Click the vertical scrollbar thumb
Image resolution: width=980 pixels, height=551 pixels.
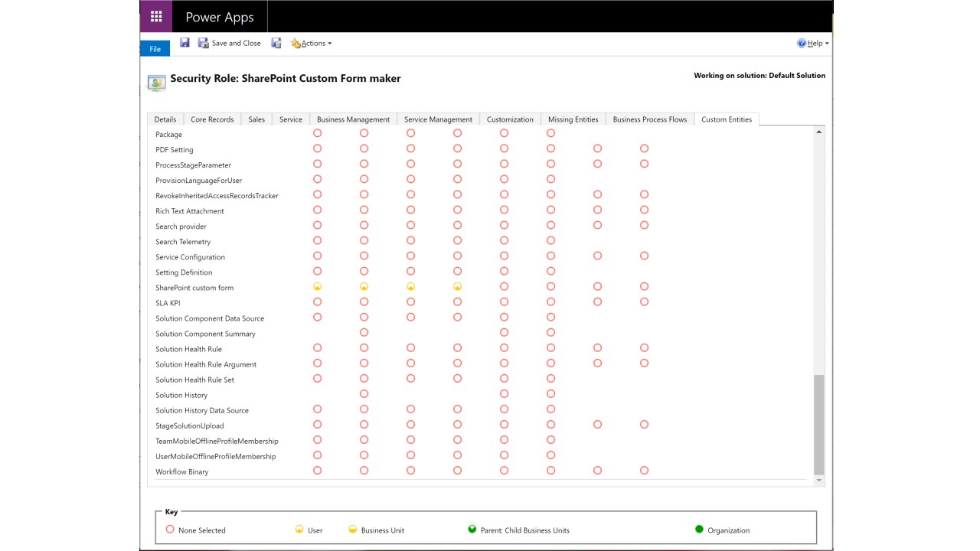coord(819,425)
